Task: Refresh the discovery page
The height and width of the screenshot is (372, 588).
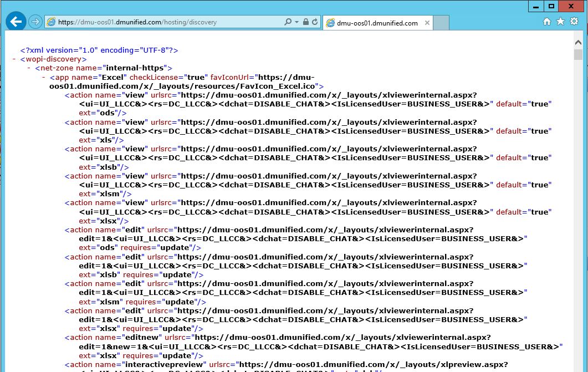Action: 315,22
